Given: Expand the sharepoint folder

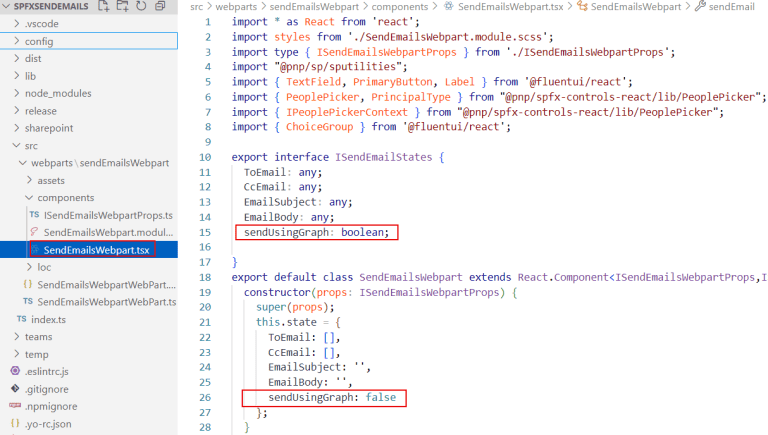Looking at the screenshot, I should 48,128.
